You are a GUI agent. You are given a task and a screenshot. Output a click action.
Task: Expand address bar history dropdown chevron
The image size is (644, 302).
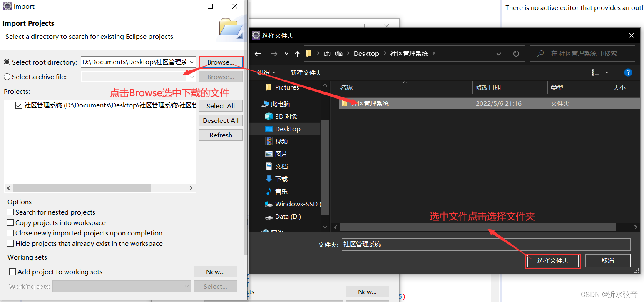point(499,54)
